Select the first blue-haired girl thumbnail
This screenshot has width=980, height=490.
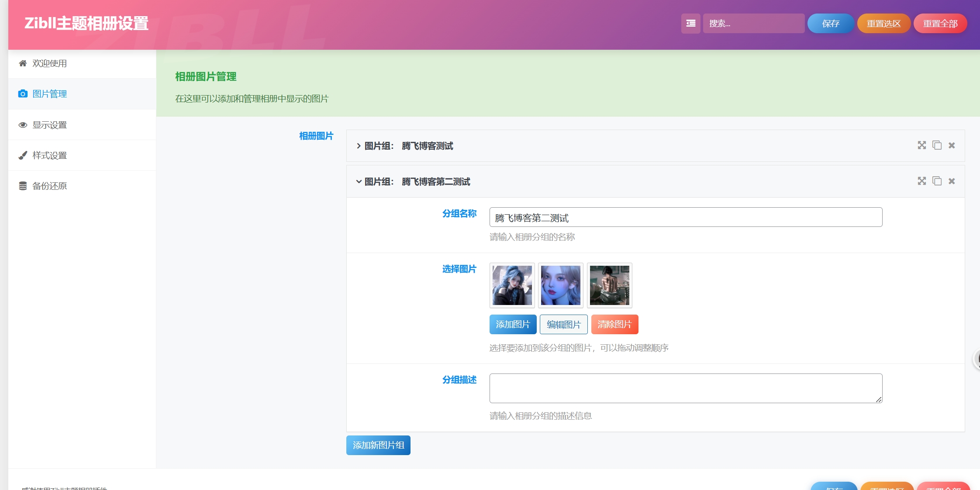[x=512, y=285]
